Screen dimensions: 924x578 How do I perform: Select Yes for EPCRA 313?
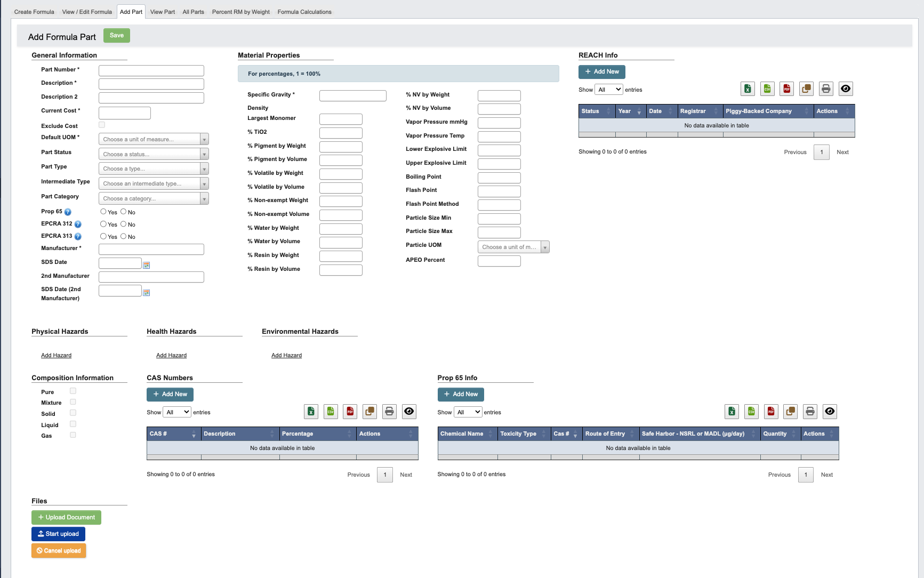(x=103, y=236)
